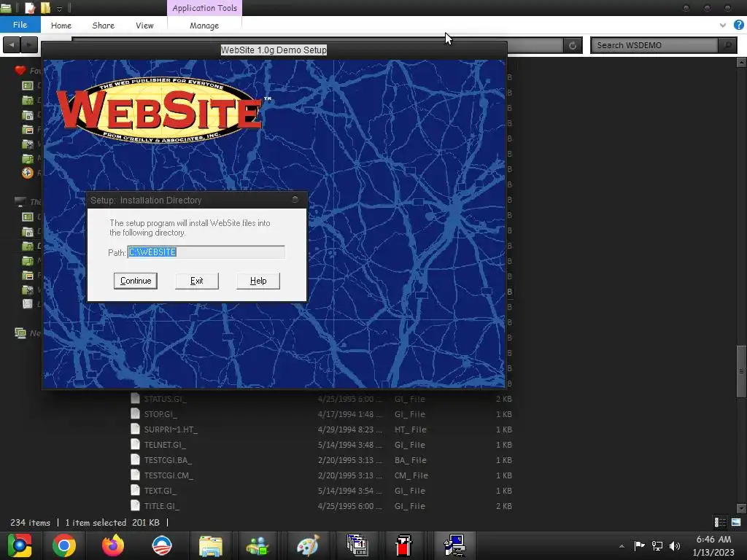The width and height of the screenshot is (747, 560).
Task: Select the STATUS.GI_ file icon
Action: [135, 399]
